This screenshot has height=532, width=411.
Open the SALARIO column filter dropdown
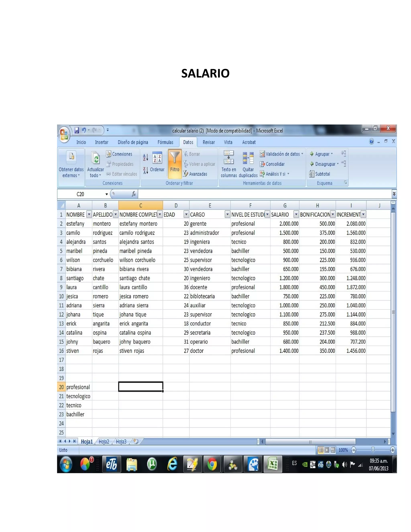click(x=296, y=214)
